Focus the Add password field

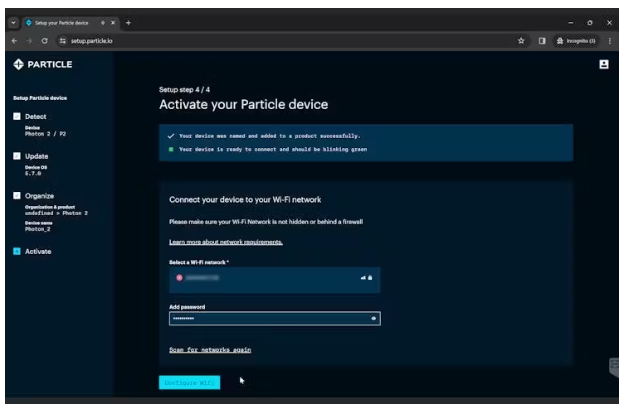coord(274,318)
